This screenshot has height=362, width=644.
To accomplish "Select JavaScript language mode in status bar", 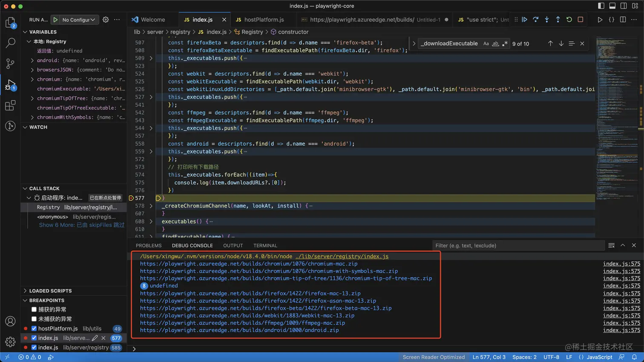I will (599, 357).
